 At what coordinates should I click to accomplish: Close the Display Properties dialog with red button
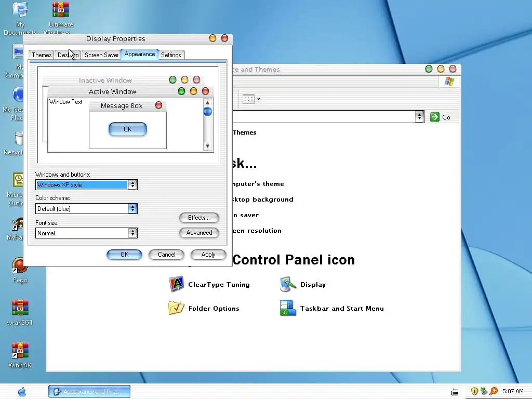[x=224, y=38]
